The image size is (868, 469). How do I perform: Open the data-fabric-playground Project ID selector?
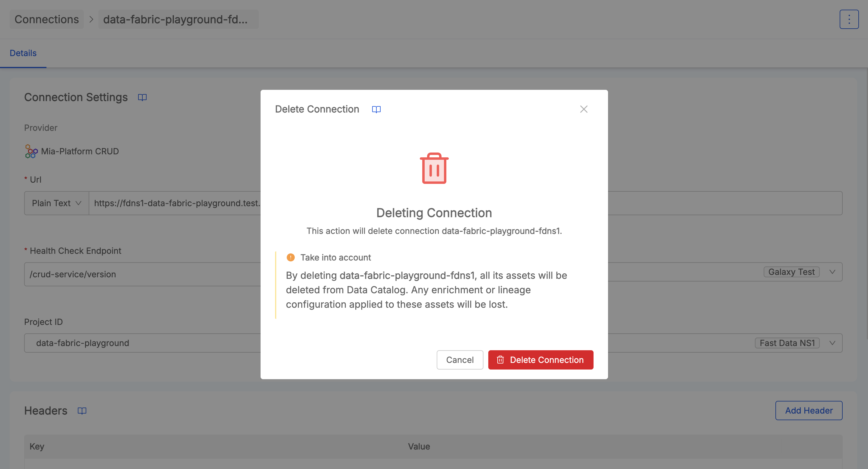83,343
